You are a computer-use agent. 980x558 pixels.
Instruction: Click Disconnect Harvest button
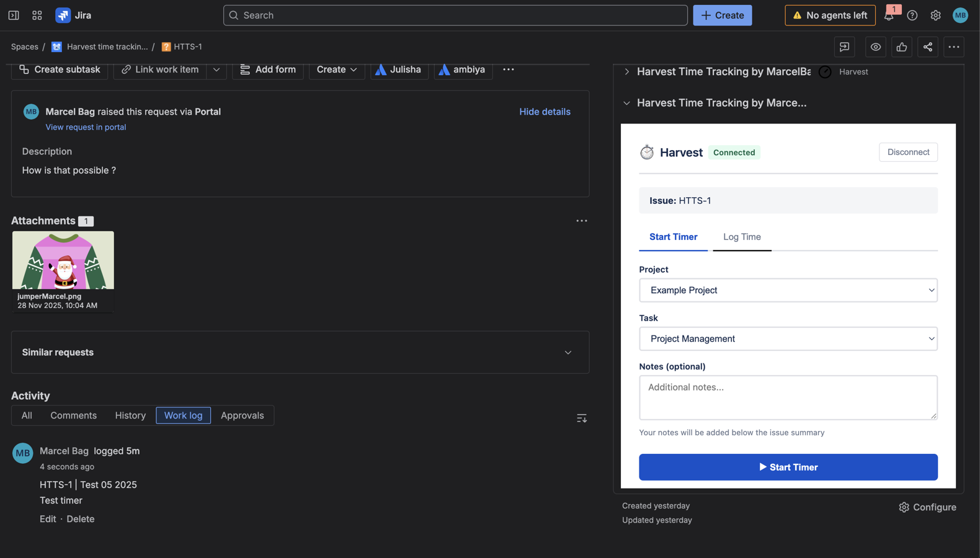tap(908, 153)
